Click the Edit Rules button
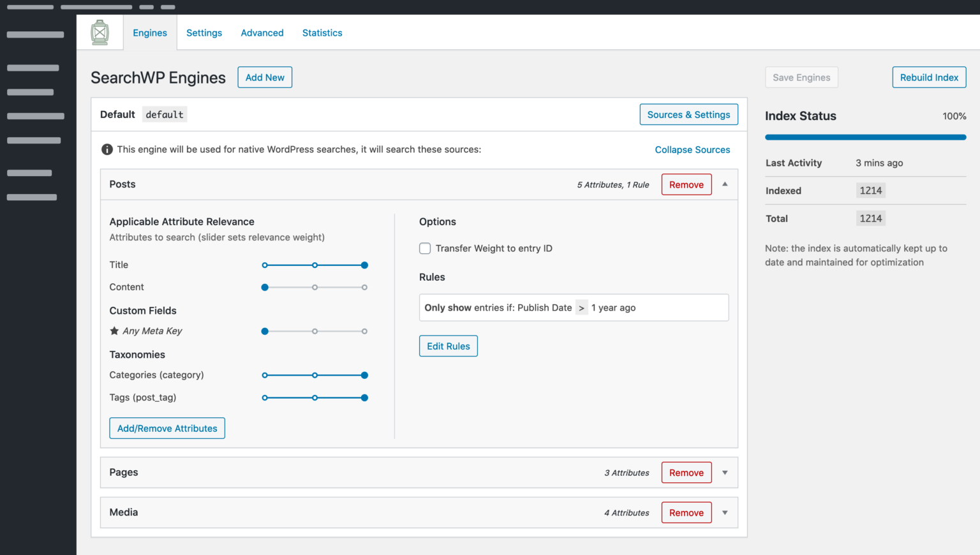This screenshot has width=980, height=555. (x=448, y=346)
